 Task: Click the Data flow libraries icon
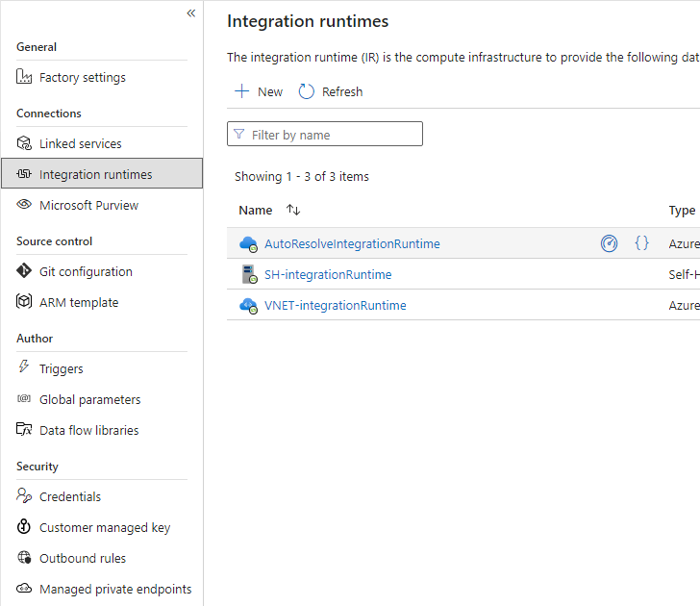pyautogui.click(x=24, y=429)
